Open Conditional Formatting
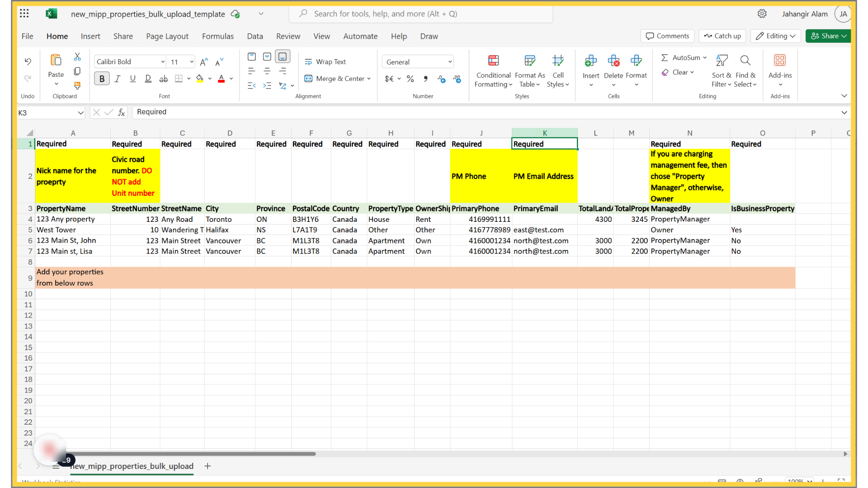The height and width of the screenshot is (488, 868). pyautogui.click(x=493, y=70)
